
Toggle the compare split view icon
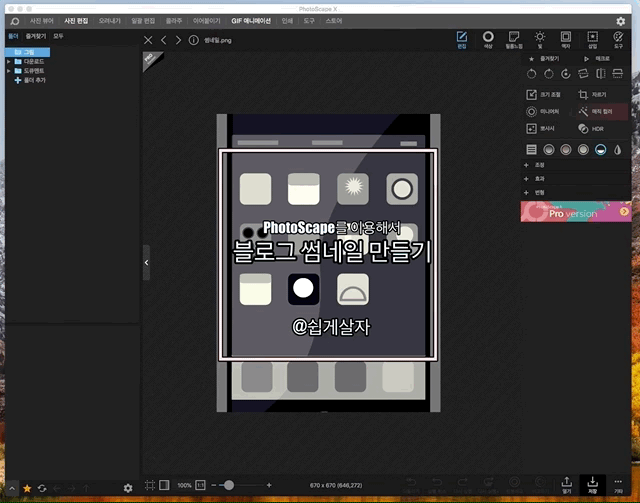pyautogui.click(x=164, y=485)
